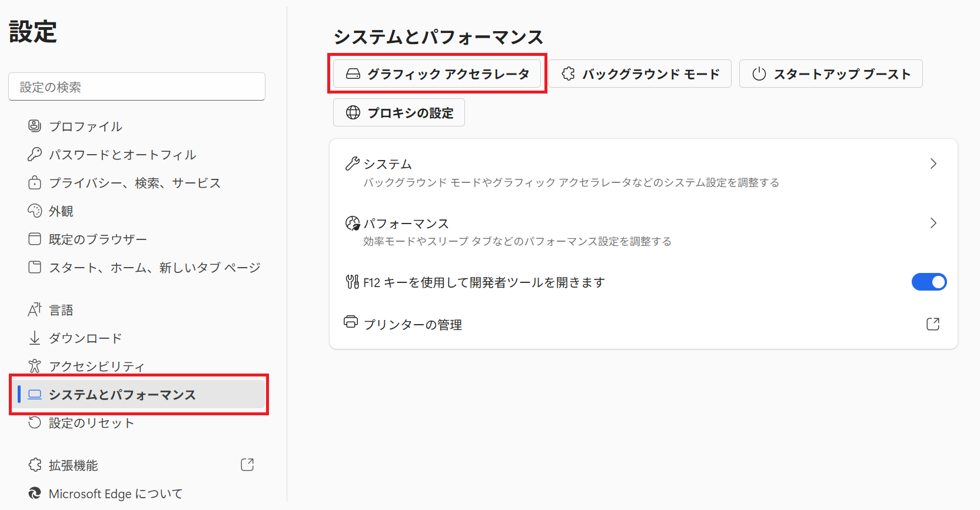Toggle F12 developer tools switch
Image resolution: width=980 pixels, height=510 pixels.
[929, 282]
